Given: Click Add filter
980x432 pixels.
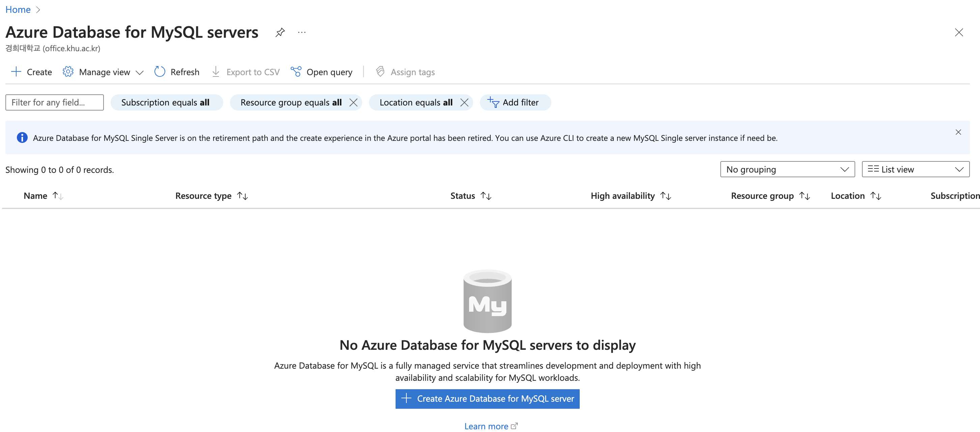Looking at the screenshot, I should click(x=515, y=102).
